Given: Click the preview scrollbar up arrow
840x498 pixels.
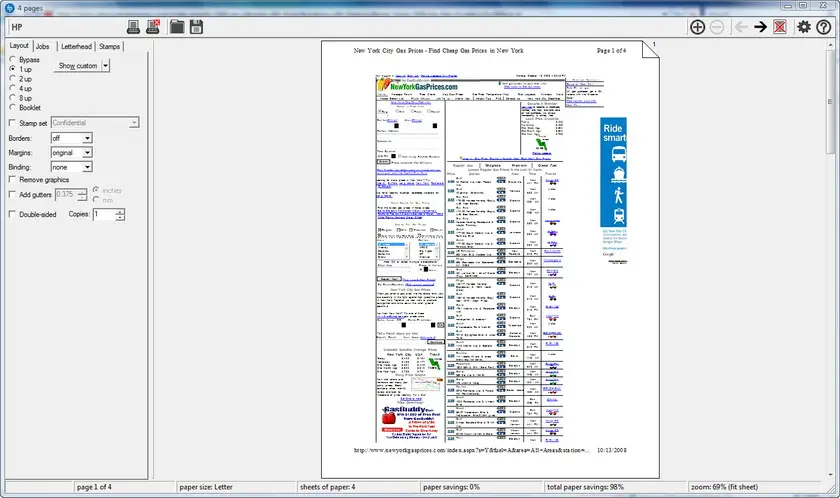Looking at the screenshot, I should (830, 45).
